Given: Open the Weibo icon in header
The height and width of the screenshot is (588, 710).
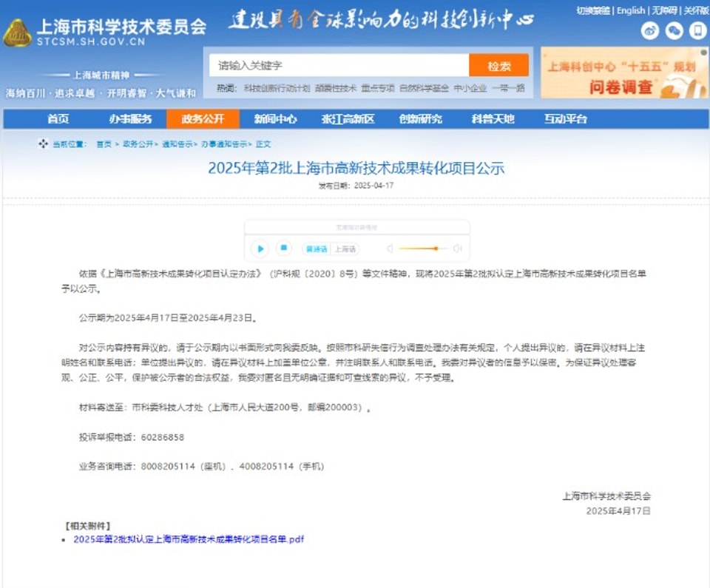Looking at the screenshot, I should click(650, 31).
